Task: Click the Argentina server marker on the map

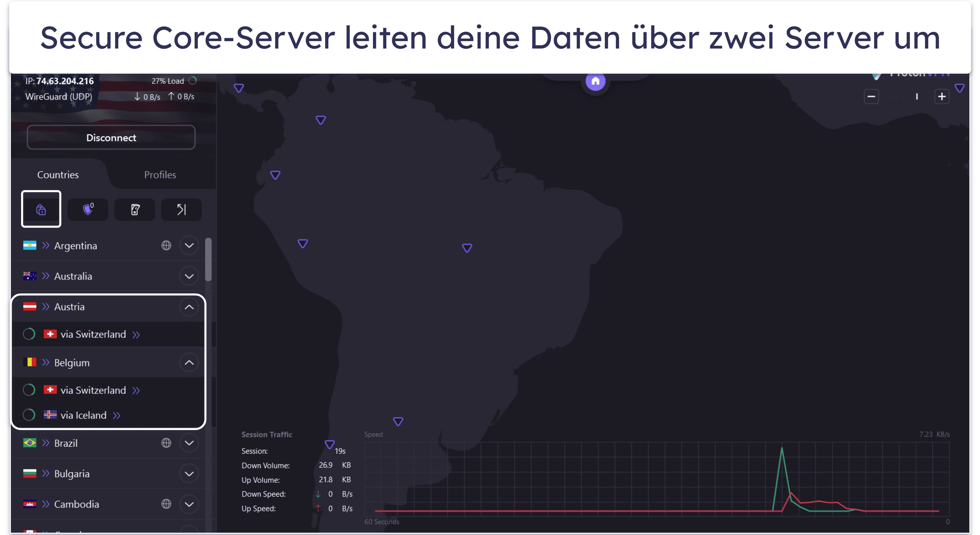Action: point(398,421)
